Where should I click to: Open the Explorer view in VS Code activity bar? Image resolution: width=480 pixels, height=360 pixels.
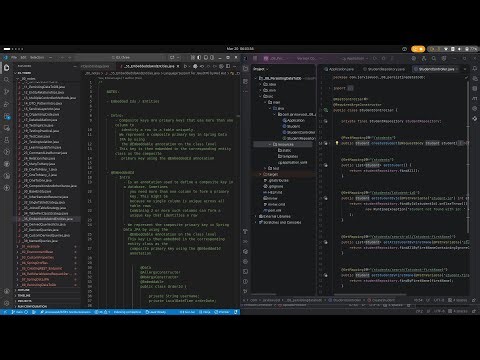[x=6, y=68]
